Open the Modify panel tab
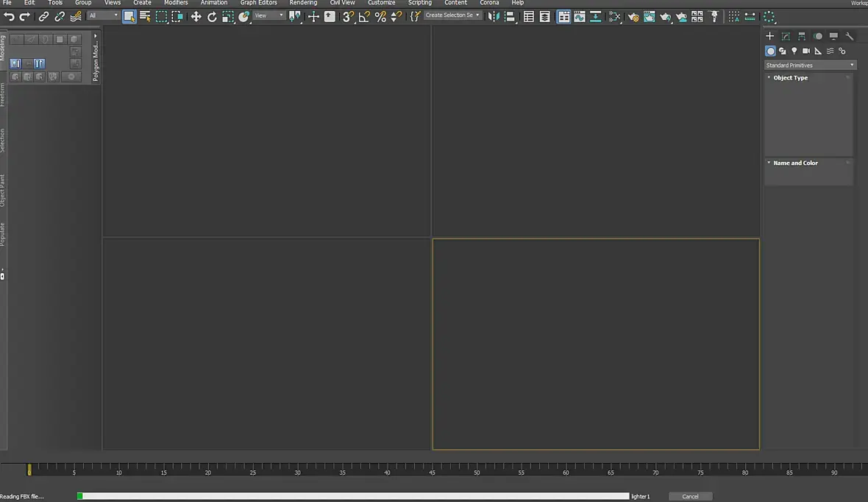 point(786,36)
